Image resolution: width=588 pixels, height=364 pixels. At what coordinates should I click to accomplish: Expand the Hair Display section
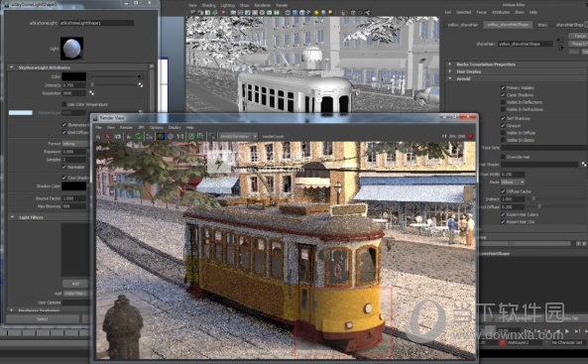(x=450, y=71)
